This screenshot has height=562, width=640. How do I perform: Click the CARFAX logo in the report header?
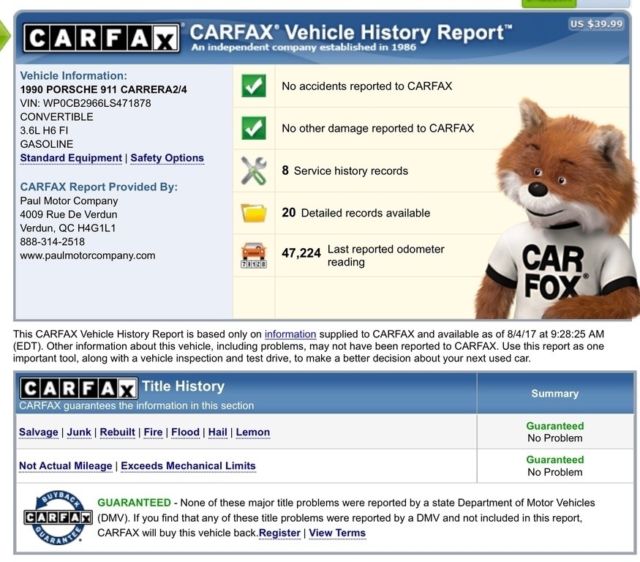101,38
